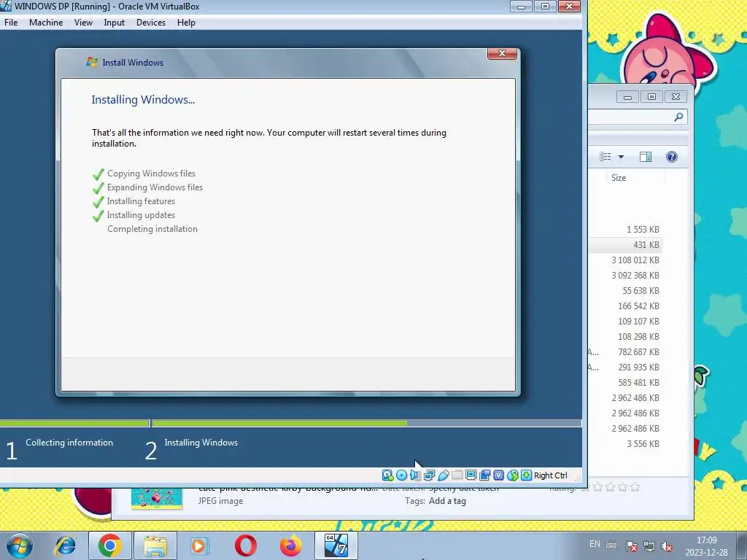
Task: Click the last rating star in Explorer details
Action: coord(635,487)
